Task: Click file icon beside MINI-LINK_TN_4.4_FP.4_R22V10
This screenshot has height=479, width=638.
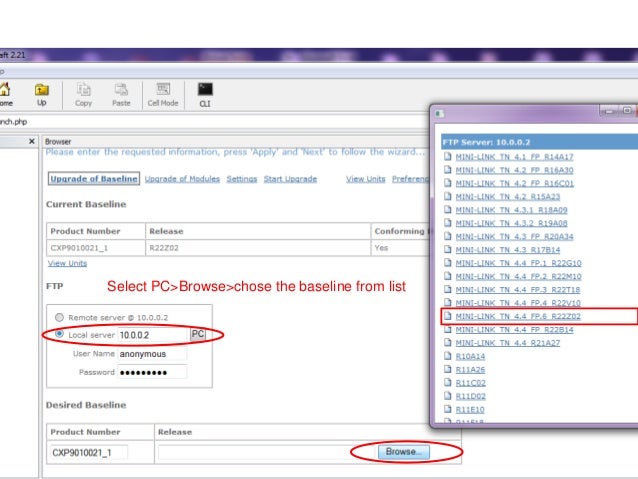Action: (x=448, y=303)
